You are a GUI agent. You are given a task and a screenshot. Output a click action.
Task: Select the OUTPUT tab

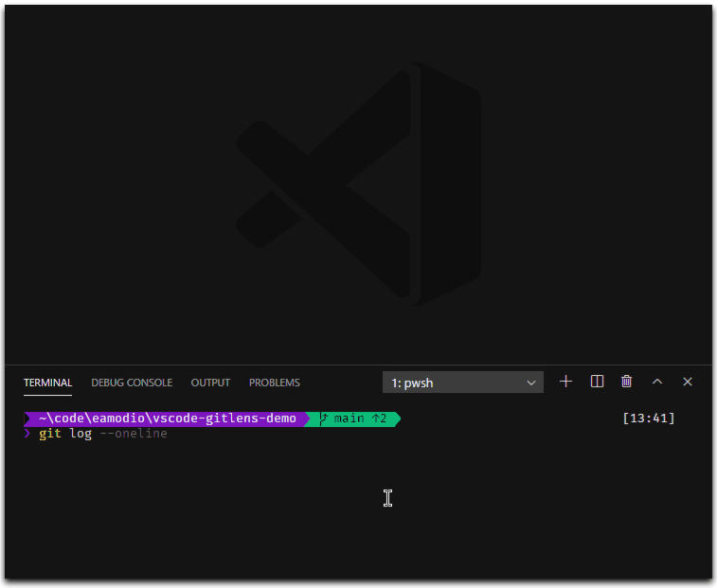click(210, 383)
